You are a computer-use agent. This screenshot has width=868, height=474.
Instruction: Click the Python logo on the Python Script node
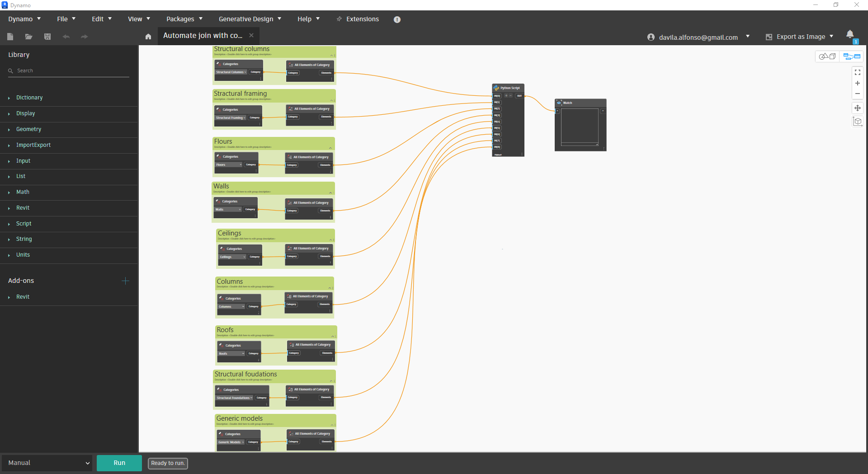tap(496, 88)
